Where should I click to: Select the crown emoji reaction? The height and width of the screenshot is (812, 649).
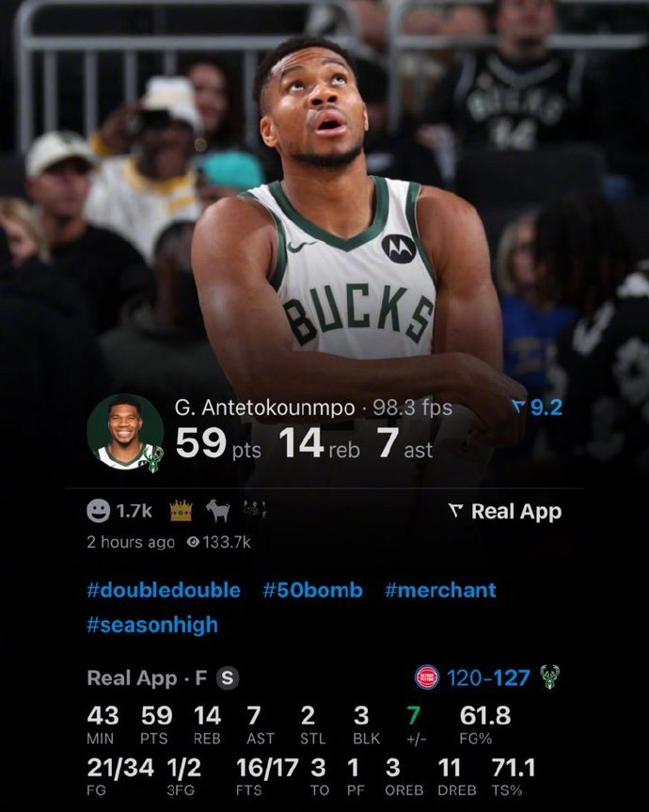tap(182, 511)
